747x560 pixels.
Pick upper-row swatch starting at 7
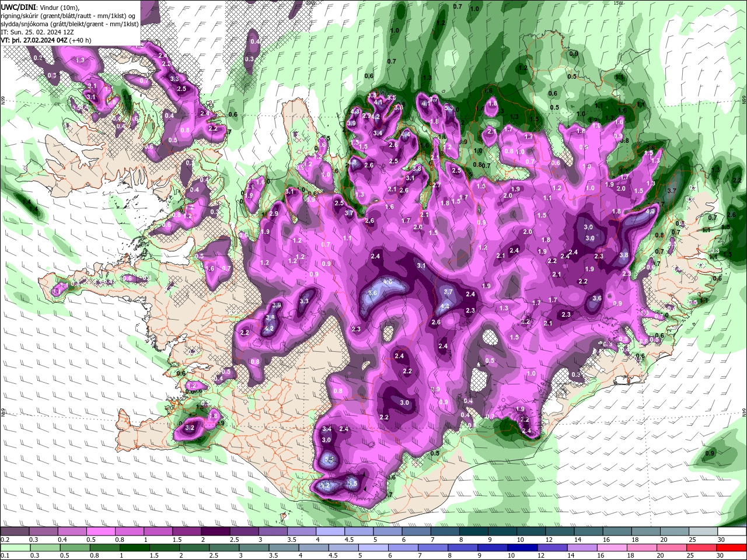tap(444, 531)
